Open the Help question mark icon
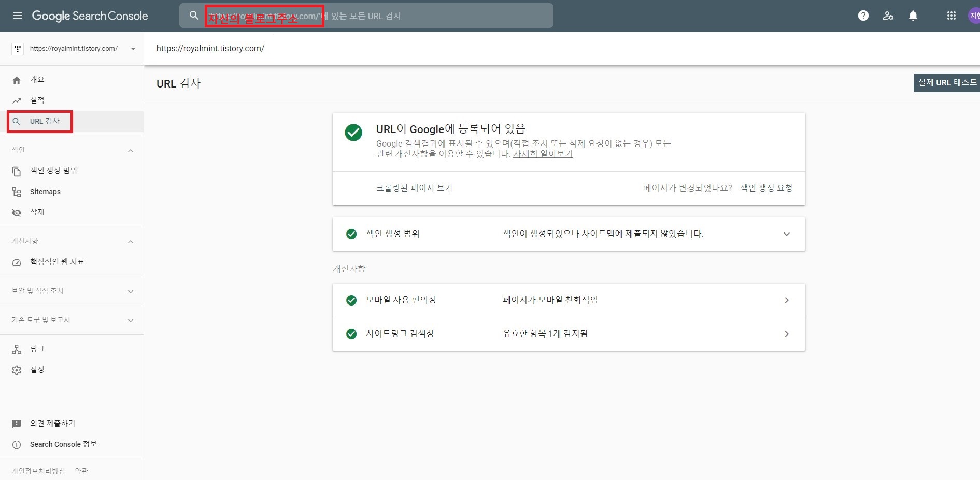The image size is (980, 480). point(863,16)
